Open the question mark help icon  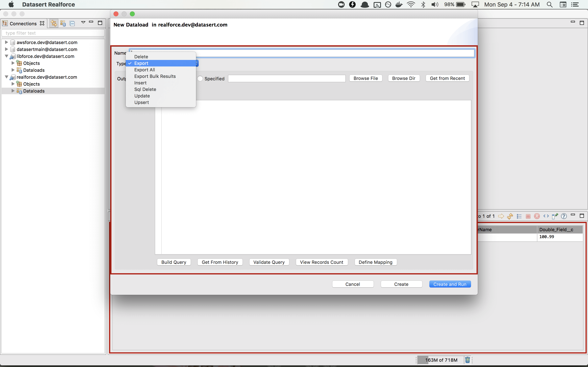pyautogui.click(x=564, y=216)
